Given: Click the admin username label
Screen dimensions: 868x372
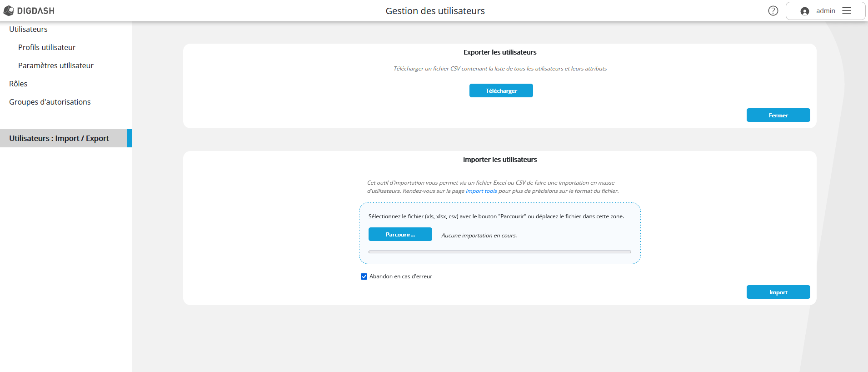Looking at the screenshot, I should tap(826, 11).
